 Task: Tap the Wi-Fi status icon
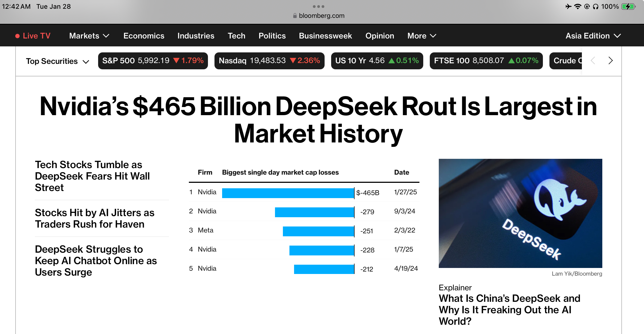578,7
